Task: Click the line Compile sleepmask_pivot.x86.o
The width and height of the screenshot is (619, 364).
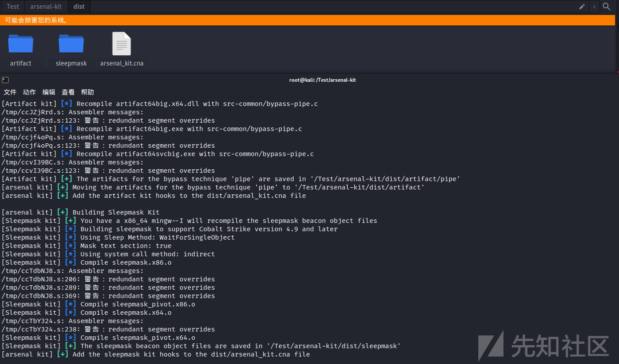Action: pos(98,304)
